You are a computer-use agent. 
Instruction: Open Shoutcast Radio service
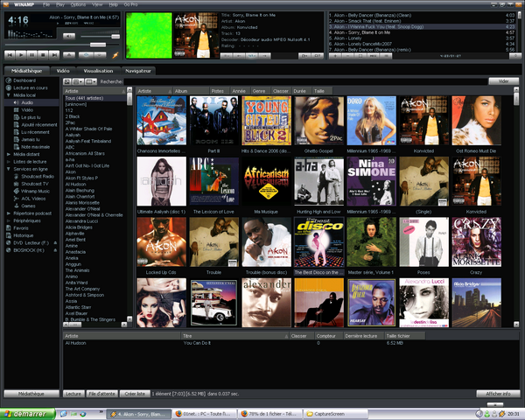(34, 176)
